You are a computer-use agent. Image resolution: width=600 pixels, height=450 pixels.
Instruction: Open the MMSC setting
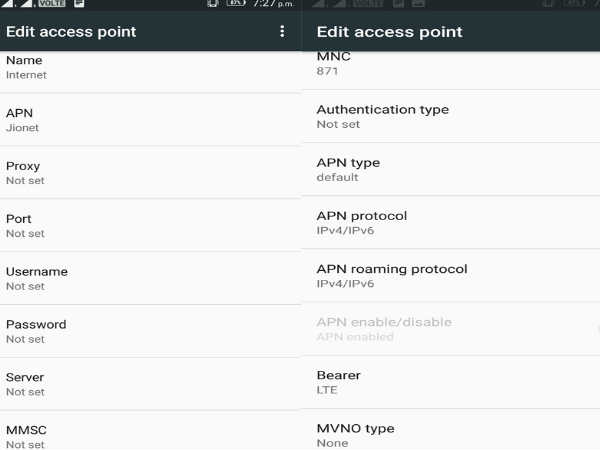[x=150, y=431]
